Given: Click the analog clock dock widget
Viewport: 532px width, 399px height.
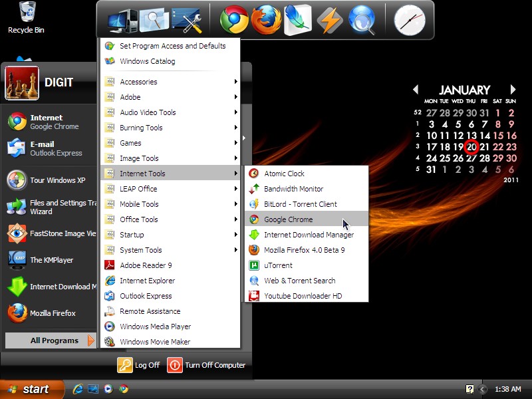Looking at the screenshot, I should tap(410, 20).
